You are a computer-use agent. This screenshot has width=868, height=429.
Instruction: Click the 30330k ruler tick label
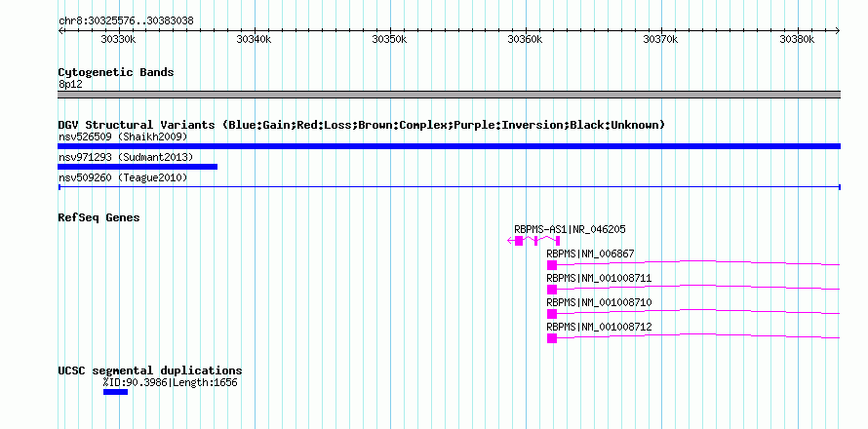coord(119,39)
